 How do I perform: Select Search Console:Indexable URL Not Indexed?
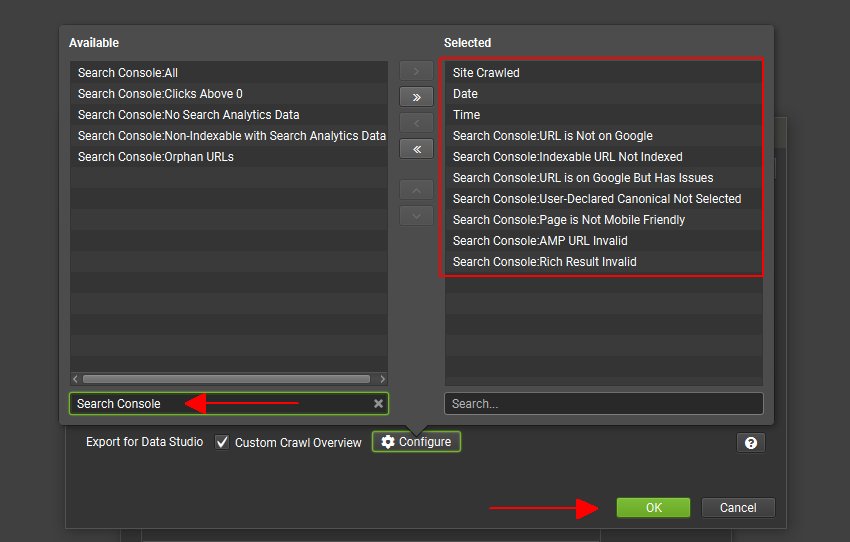(x=603, y=157)
